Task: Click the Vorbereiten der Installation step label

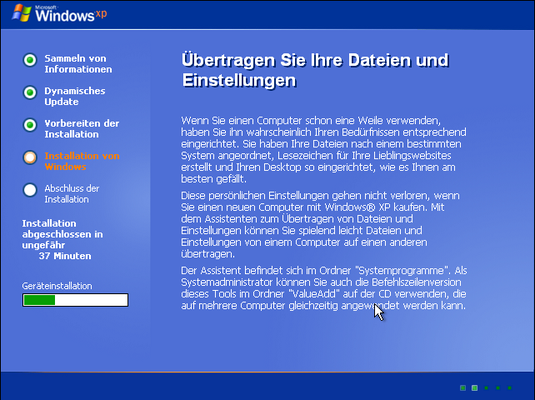Action: coord(82,129)
